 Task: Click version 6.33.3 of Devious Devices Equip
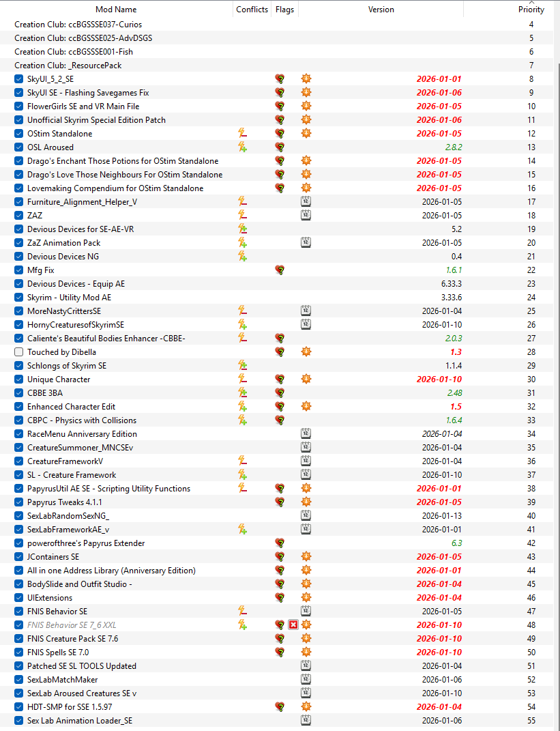tap(452, 283)
